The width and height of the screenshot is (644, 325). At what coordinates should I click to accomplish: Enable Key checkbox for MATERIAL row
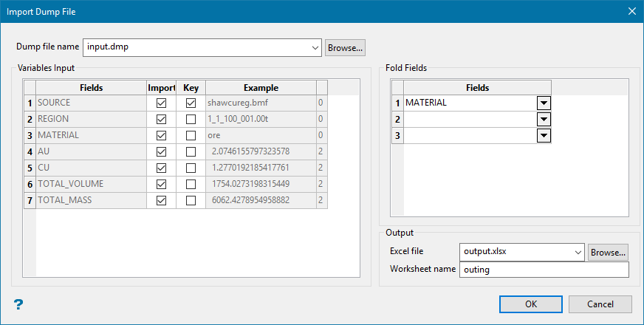[x=191, y=136]
